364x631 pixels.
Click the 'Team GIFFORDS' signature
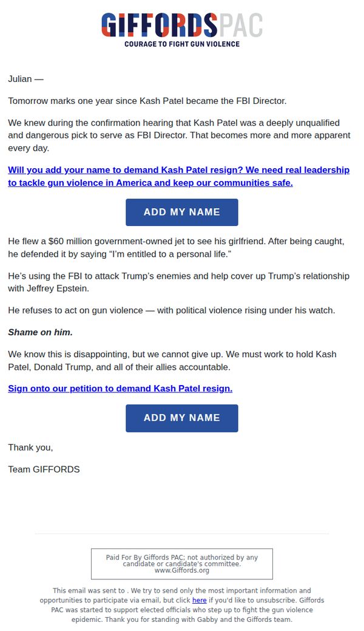[44, 469]
